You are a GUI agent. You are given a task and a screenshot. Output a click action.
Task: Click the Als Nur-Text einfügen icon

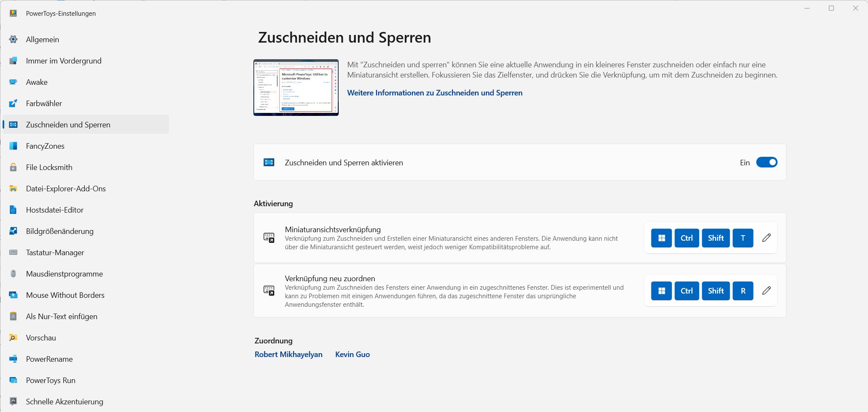[x=13, y=317]
